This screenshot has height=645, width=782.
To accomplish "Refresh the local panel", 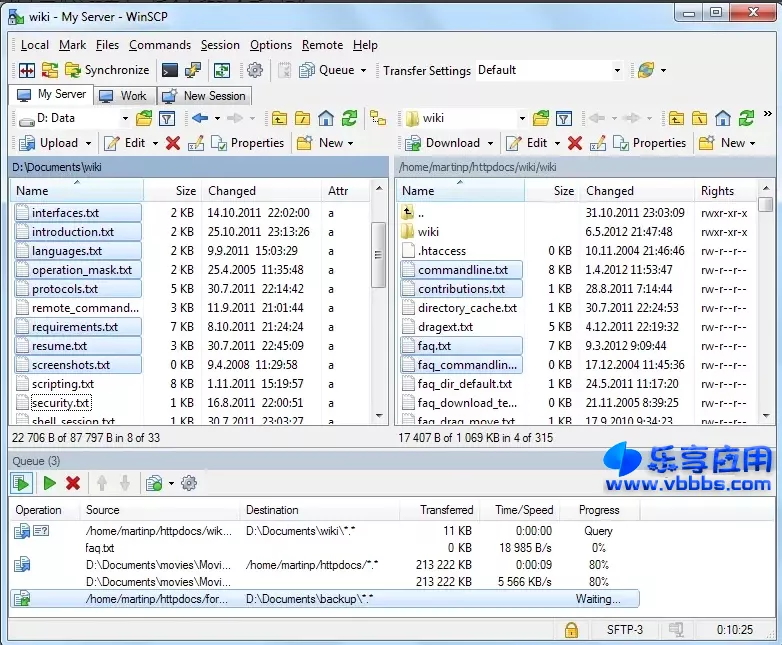I will point(349,119).
